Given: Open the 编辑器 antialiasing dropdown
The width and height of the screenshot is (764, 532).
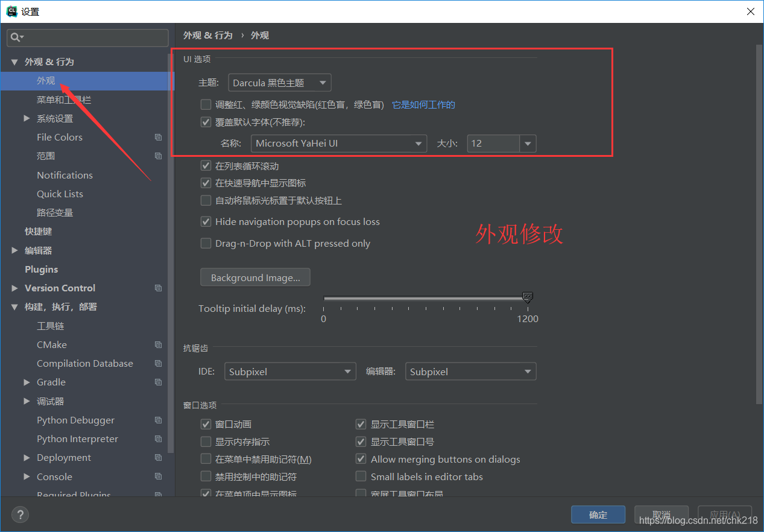Looking at the screenshot, I should [471, 372].
